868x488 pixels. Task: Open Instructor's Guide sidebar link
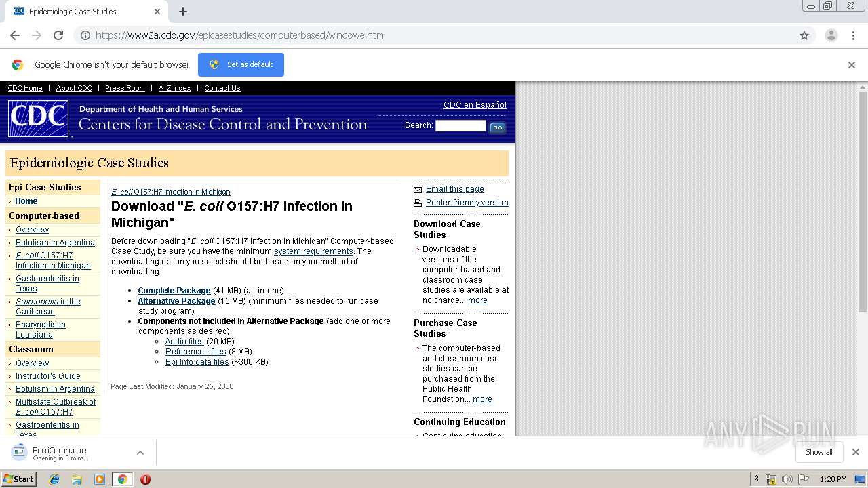(x=48, y=376)
